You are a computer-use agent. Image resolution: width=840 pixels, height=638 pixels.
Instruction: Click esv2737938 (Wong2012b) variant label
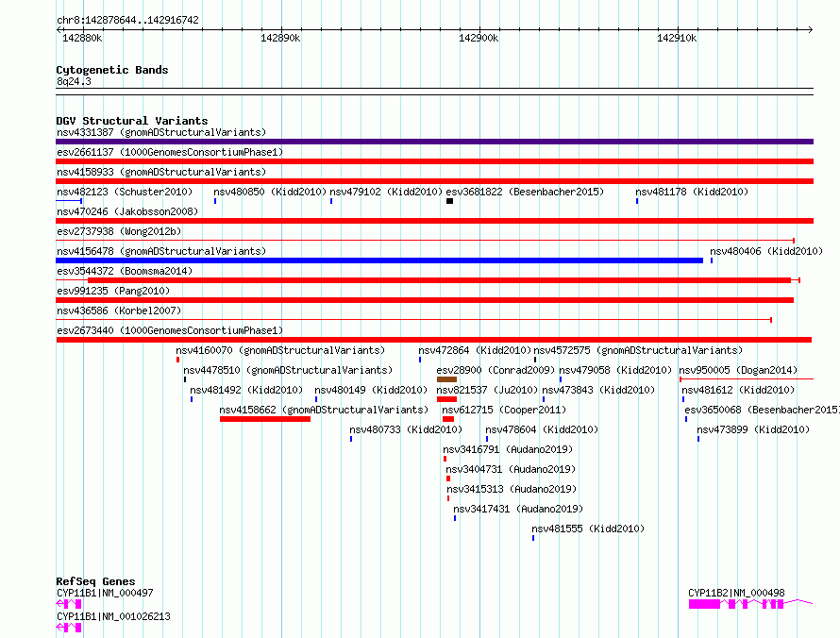pos(119,231)
